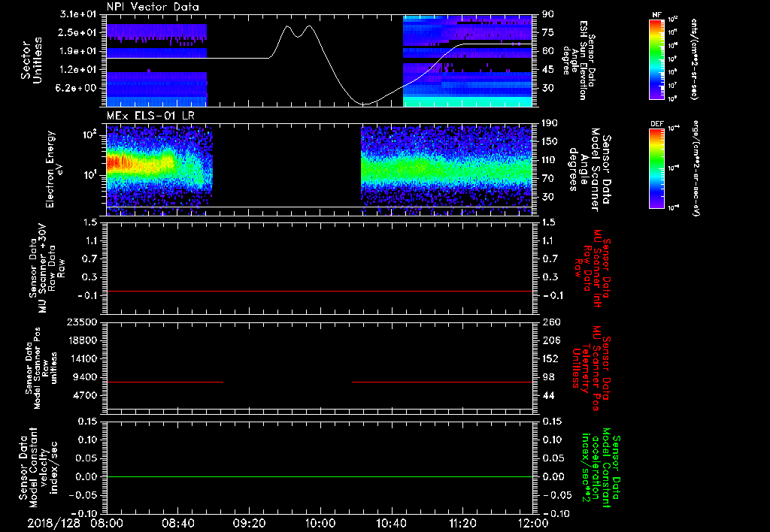Screen dimensions: 770x532
Task: Click the red line in MU Scanner +30V panel
Action: click(x=320, y=291)
